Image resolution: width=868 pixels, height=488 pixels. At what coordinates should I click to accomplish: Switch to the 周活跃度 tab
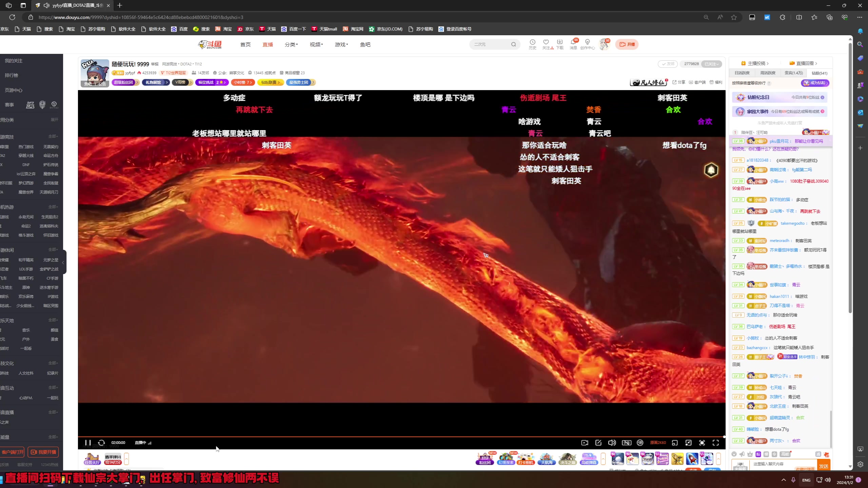(x=768, y=73)
